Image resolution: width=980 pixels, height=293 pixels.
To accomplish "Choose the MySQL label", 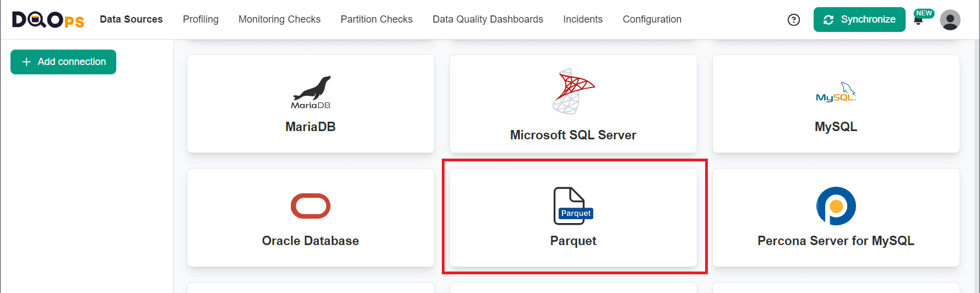I will [x=836, y=127].
